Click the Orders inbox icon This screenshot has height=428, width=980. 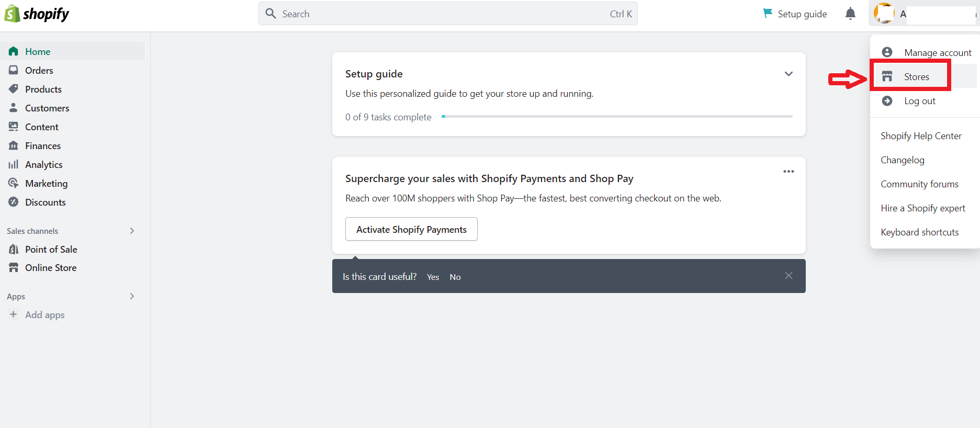(14, 70)
